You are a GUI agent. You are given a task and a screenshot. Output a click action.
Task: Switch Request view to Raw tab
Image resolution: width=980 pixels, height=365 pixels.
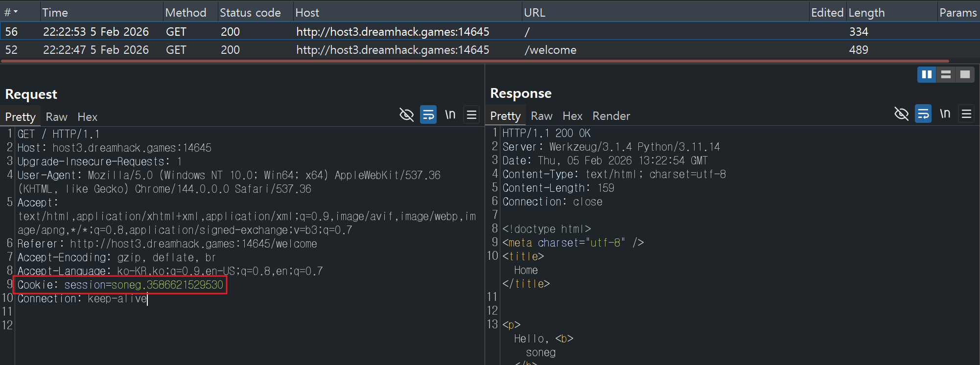click(x=56, y=117)
